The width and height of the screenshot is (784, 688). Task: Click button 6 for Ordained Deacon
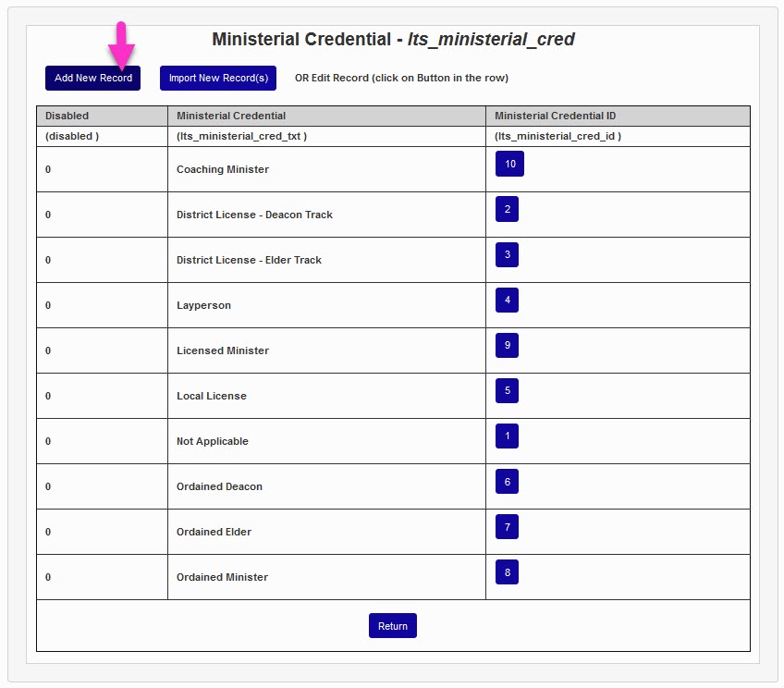507,481
